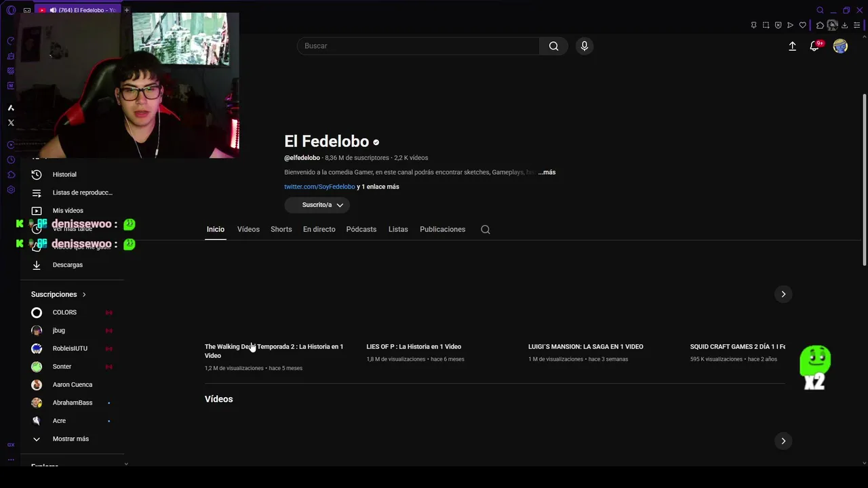Viewport: 868px width, 488px height.
Task: Click the search magnifier button beside Buscar
Action: [553, 46]
